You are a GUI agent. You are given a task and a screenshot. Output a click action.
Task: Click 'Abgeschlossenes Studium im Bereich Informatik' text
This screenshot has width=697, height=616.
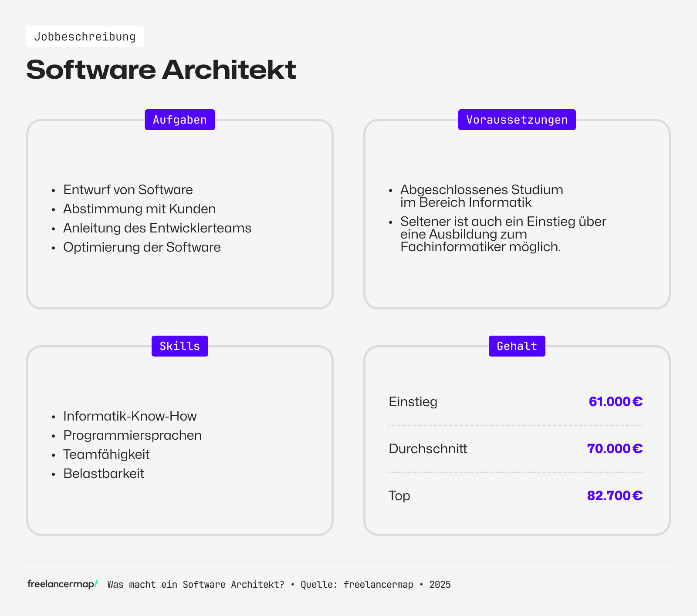tap(481, 196)
